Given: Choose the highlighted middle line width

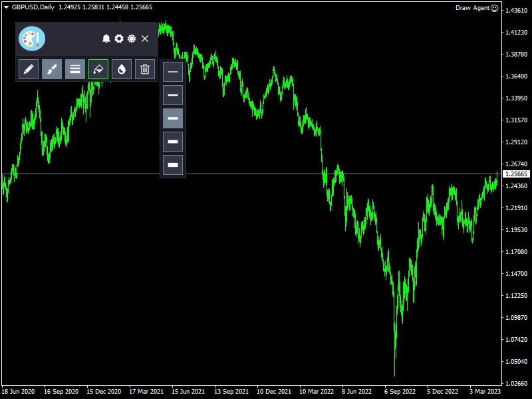Looking at the screenshot, I should click(x=173, y=118).
